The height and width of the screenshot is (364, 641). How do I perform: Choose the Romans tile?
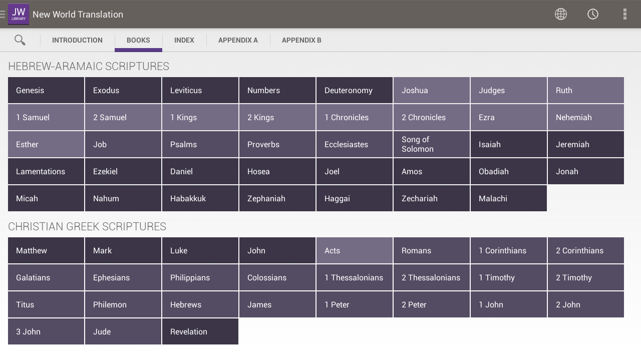[x=432, y=250]
